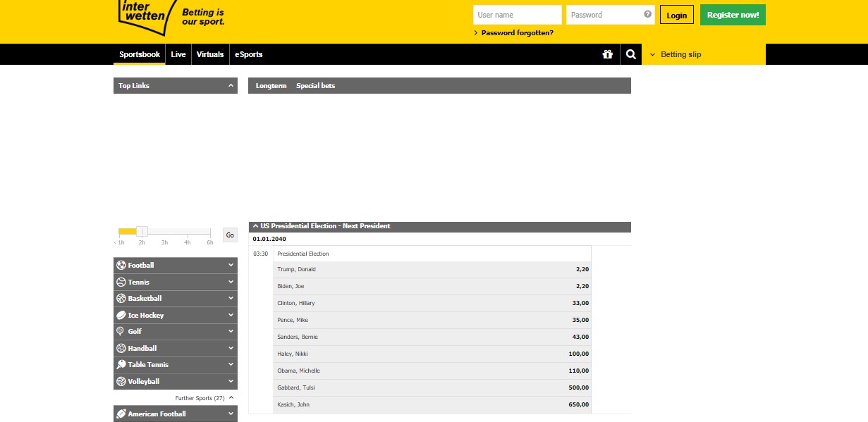Expand the Handball category chevron
Viewport: 868px width, 422px height.
click(x=231, y=348)
